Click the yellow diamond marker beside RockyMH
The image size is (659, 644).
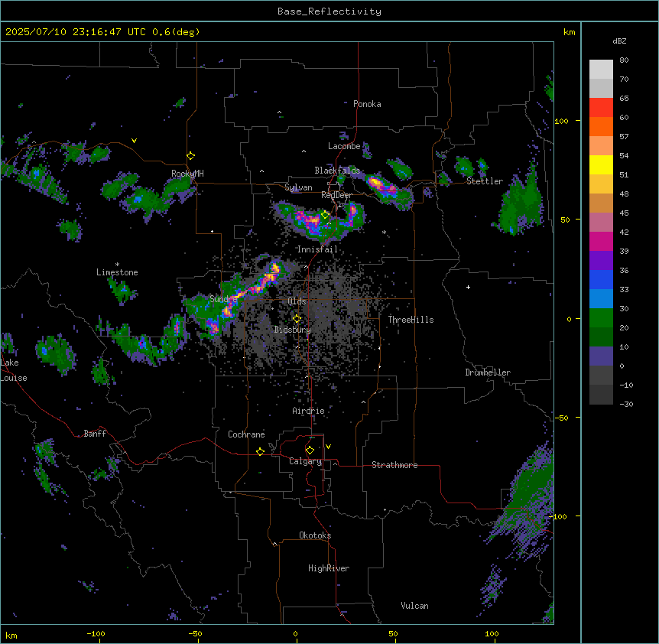click(191, 156)
